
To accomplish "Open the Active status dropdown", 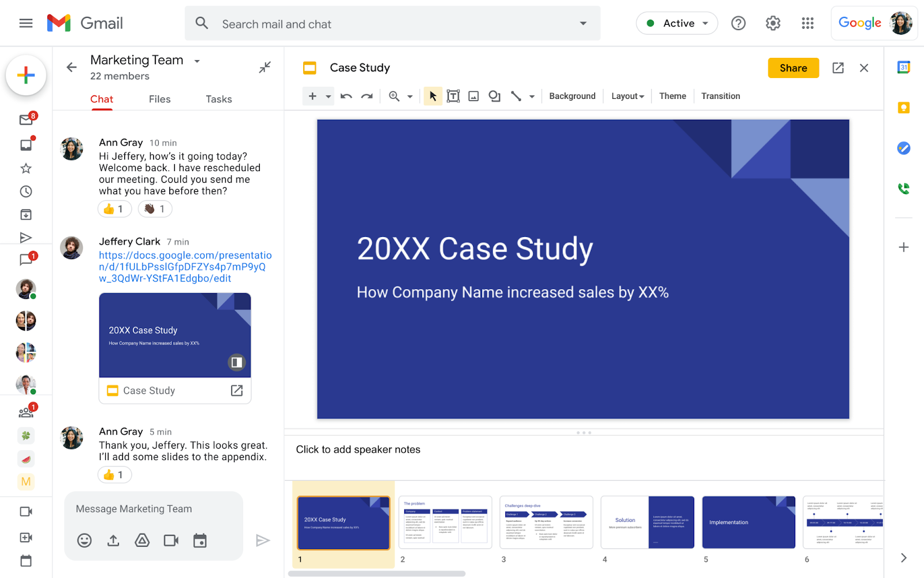I will 676,23.
